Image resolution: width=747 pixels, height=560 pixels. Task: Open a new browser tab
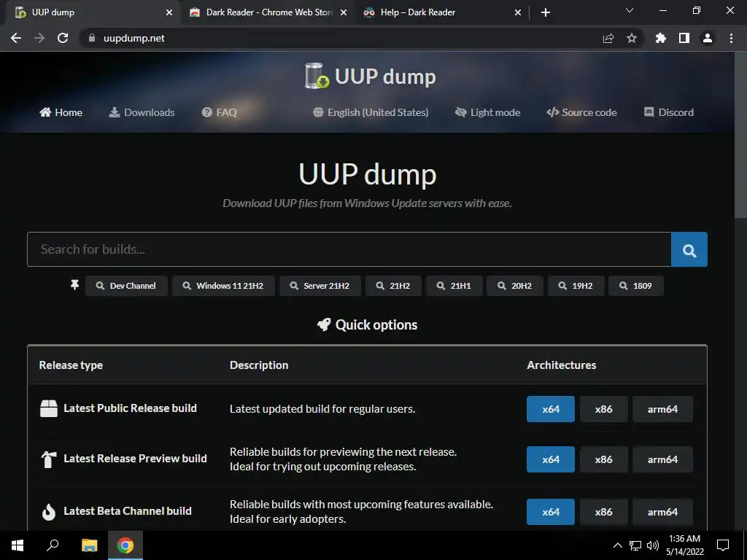tap(546, 13)
